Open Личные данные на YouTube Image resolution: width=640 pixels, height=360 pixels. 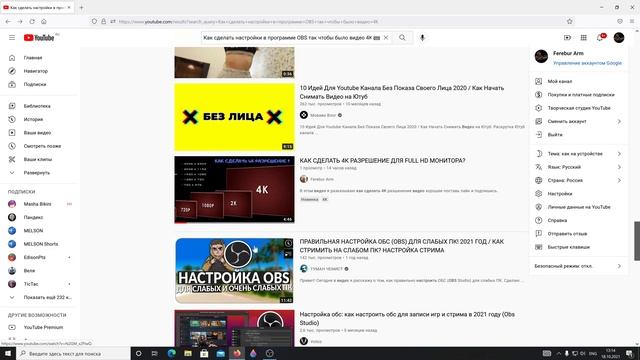coord(578,207)
